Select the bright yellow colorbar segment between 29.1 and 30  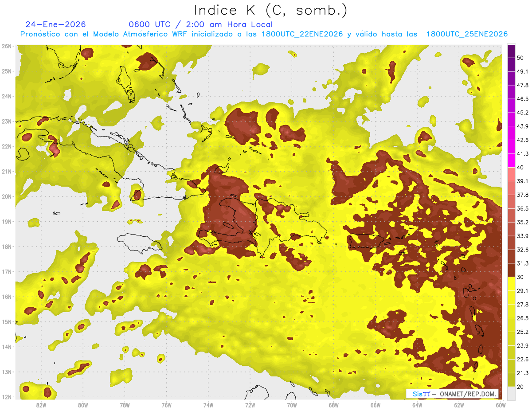point(511,284)
